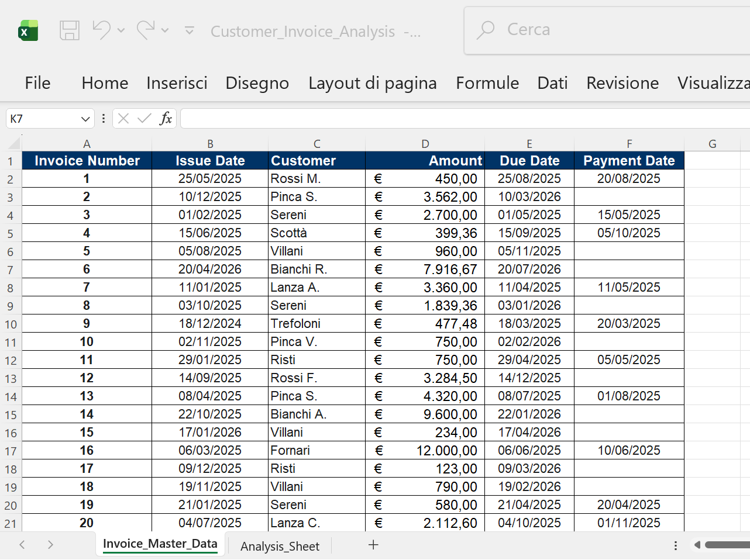Click the next sheet navigation arrow
The height and width of the screenshot is (560, 750).
[51, 544]
